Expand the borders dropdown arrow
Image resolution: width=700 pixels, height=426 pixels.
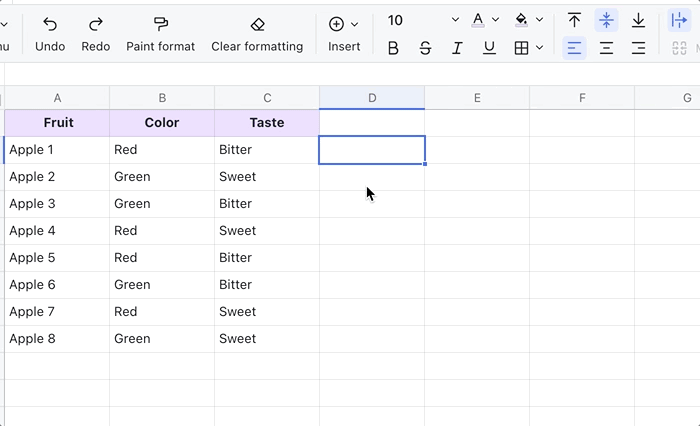pos(540,48)
